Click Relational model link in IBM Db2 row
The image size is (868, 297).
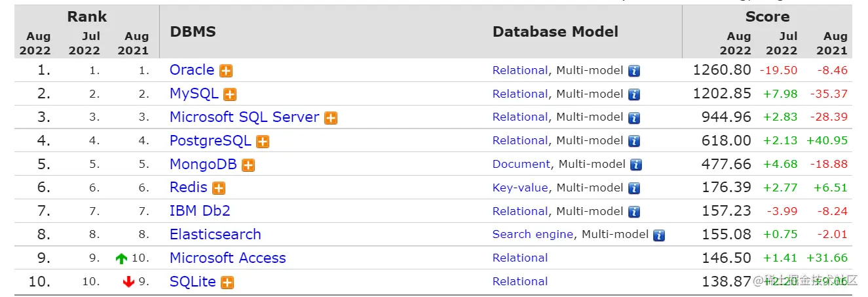point(520,211)
